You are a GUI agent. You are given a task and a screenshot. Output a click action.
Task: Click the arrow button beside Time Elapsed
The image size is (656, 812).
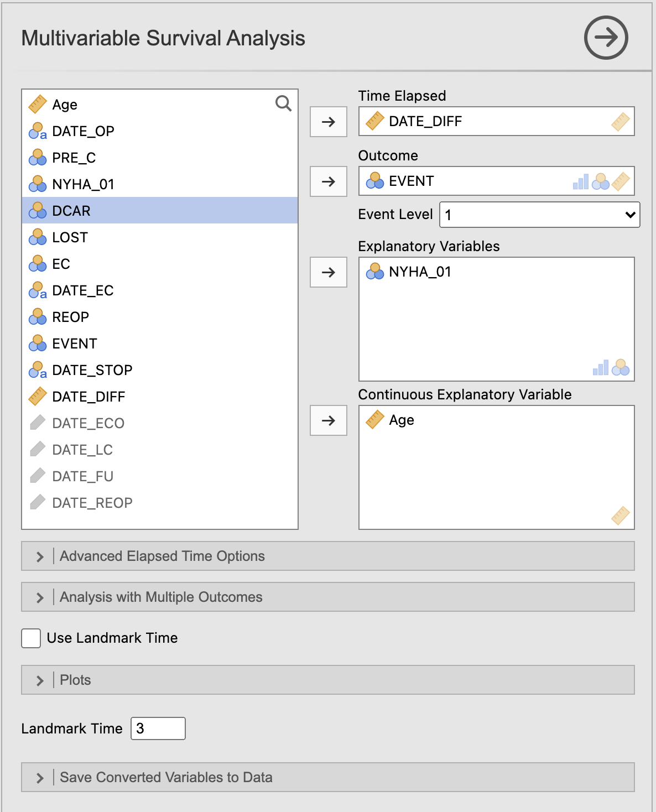329,122
